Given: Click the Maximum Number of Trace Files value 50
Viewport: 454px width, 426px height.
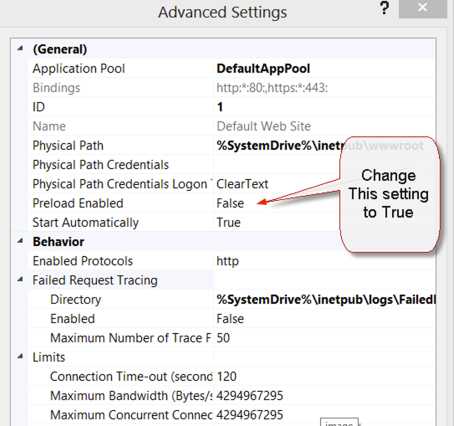Looking at the screenshot, I should (x=223, y=338).
